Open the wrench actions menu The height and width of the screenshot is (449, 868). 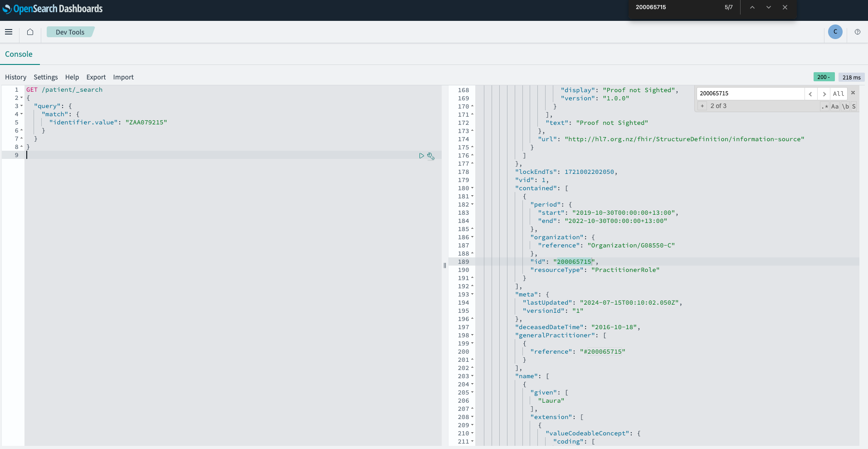(x=431, y=156)
